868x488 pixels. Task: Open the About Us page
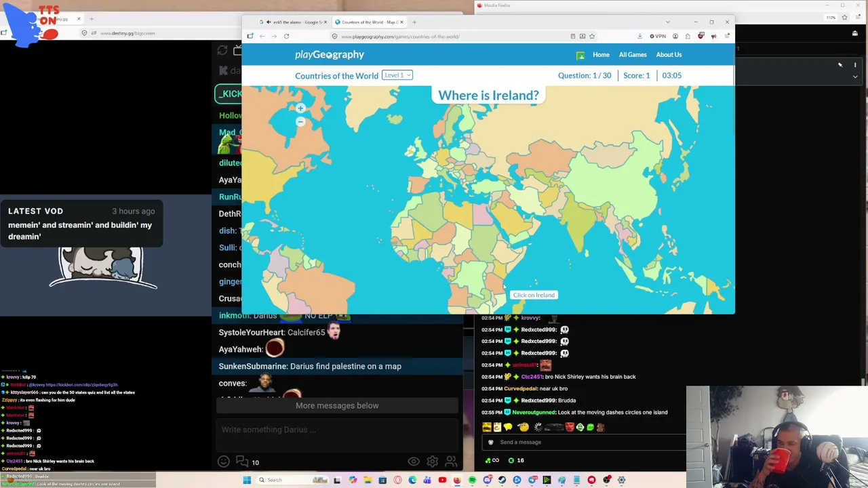click(669, 55)
